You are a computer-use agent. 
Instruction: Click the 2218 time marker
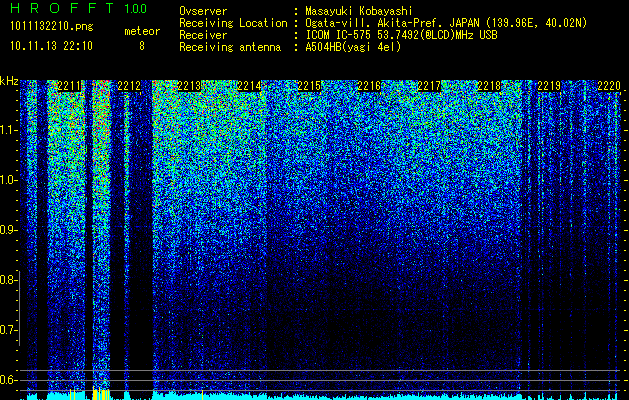489,86
